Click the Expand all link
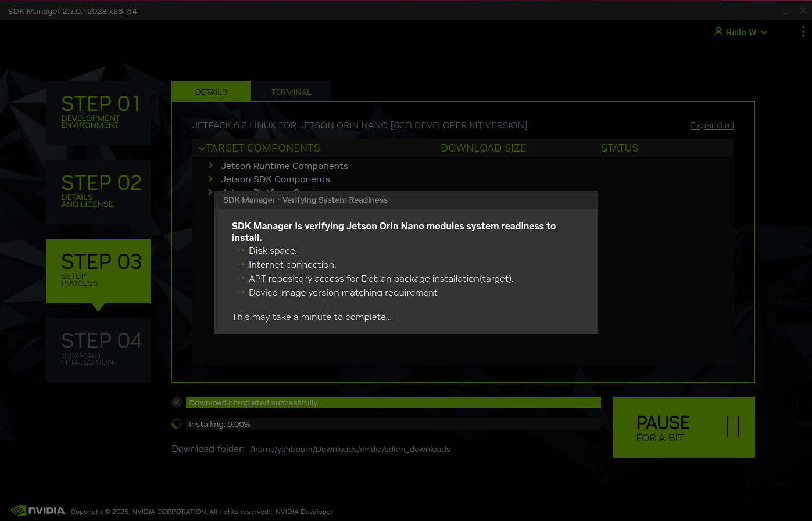The image size is (812, 521). coord(711,125)
